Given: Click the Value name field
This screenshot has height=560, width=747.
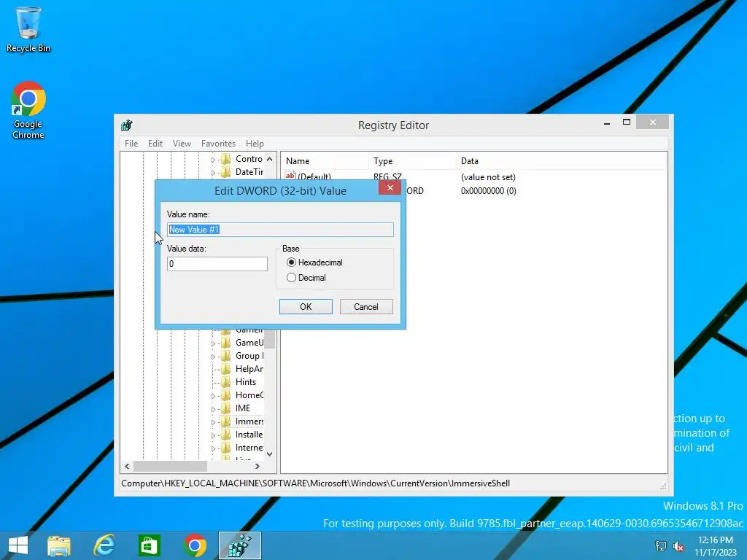Looking at the screenshot, I should tap(280, 230).
